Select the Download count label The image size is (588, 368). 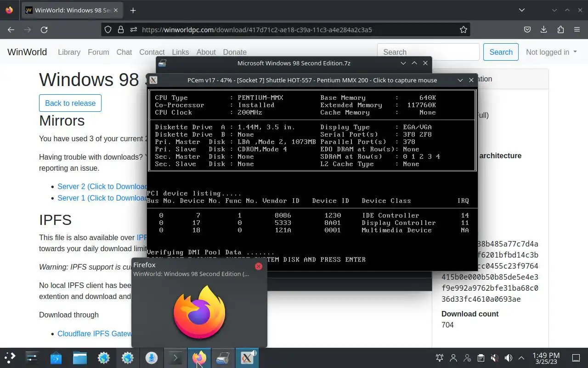pos(470,314)
